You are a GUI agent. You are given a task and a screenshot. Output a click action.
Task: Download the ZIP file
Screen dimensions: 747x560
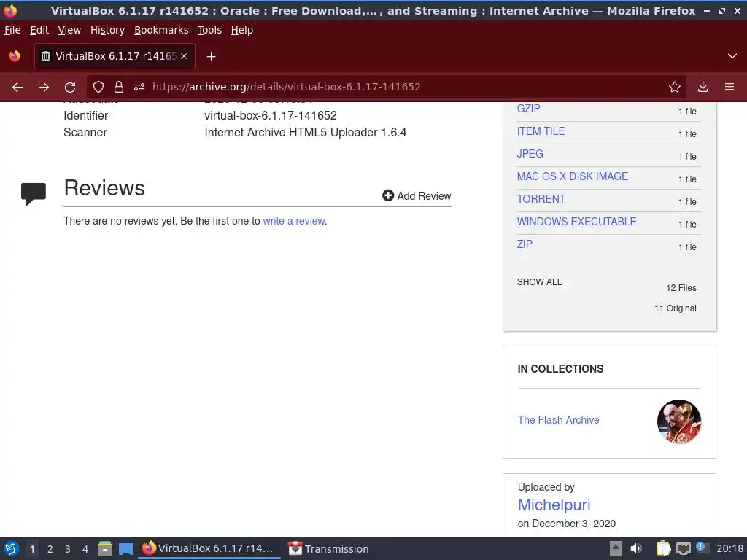525,244
